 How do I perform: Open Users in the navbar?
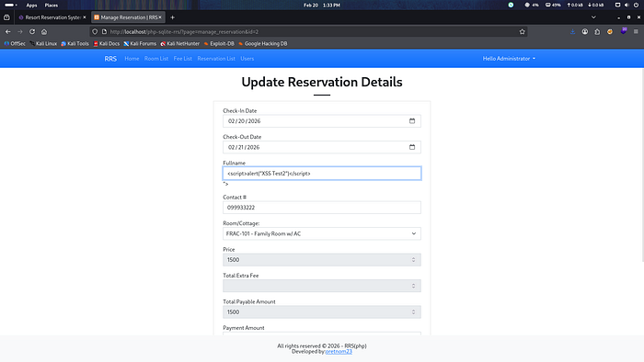tap(247, 59)
